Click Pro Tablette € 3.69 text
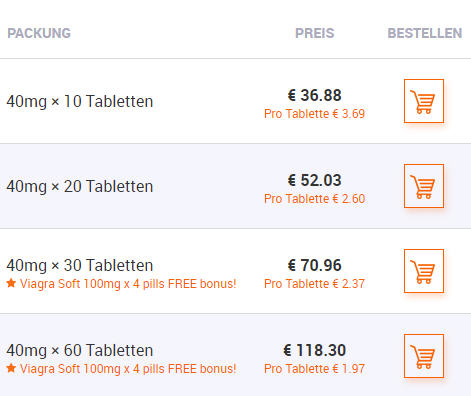Viewport: 471px width, 396px height. 314,114
